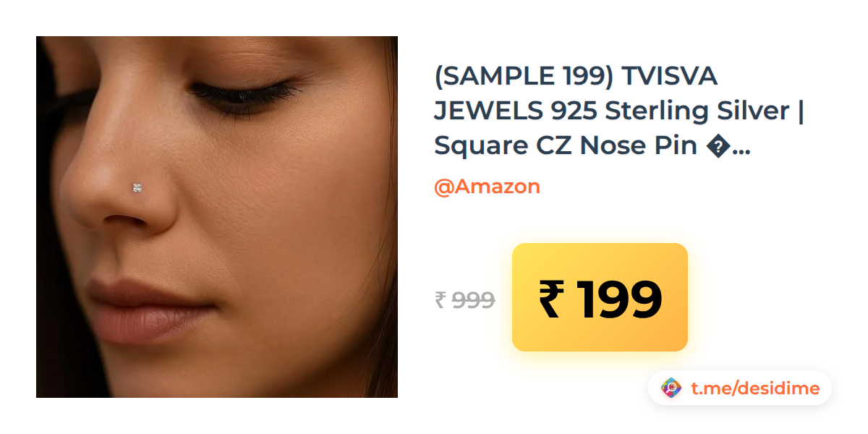
Task: Click the DesiDime logo icon
Action: (672, 388)
